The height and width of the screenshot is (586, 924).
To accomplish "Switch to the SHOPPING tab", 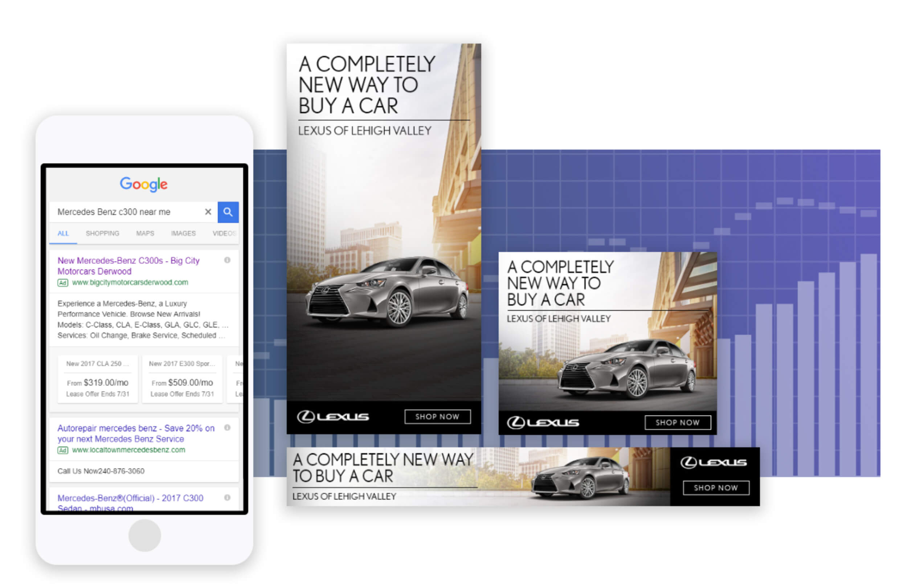I will [102, 233].
